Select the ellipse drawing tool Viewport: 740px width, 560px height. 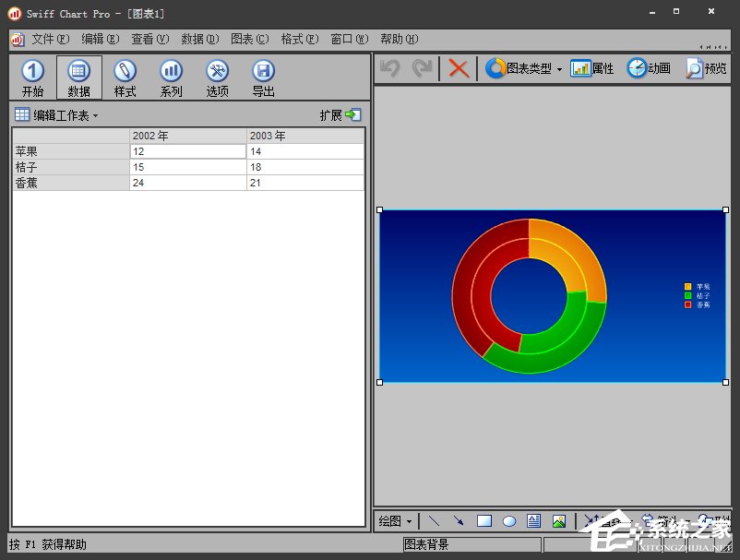coord(508,521)
